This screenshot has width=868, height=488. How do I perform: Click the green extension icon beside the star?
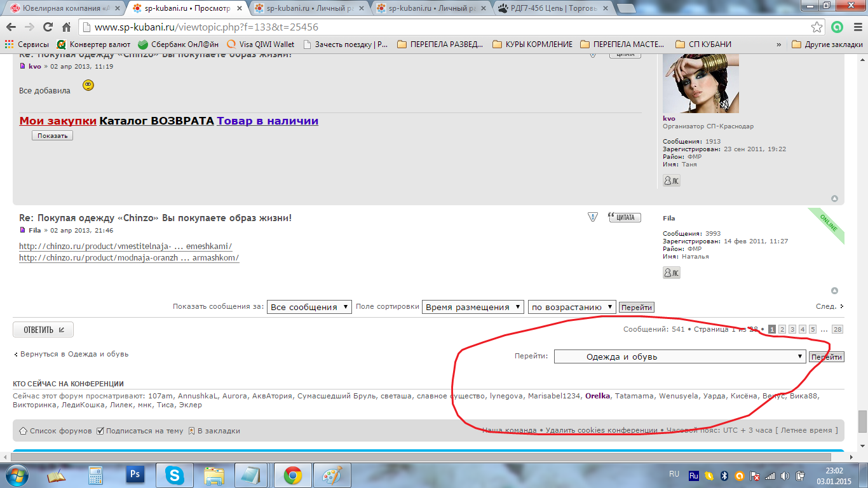coord(837,27)
